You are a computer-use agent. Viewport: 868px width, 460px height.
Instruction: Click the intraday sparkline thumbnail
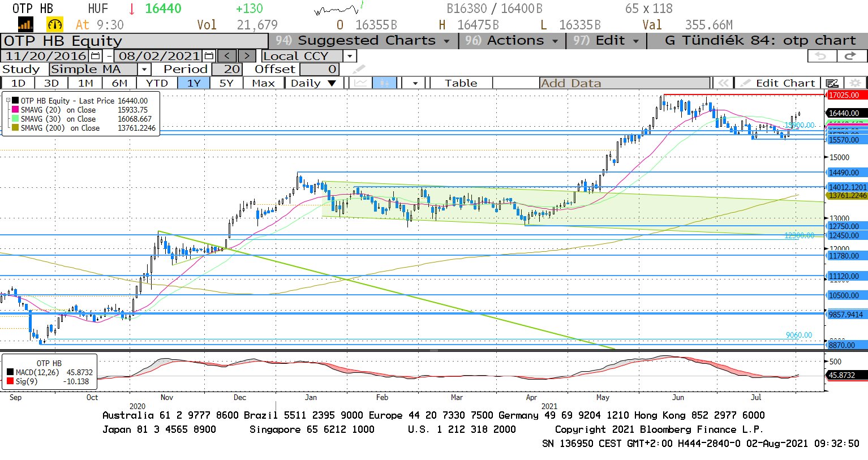pyautogui.click(x=338, y=8)
